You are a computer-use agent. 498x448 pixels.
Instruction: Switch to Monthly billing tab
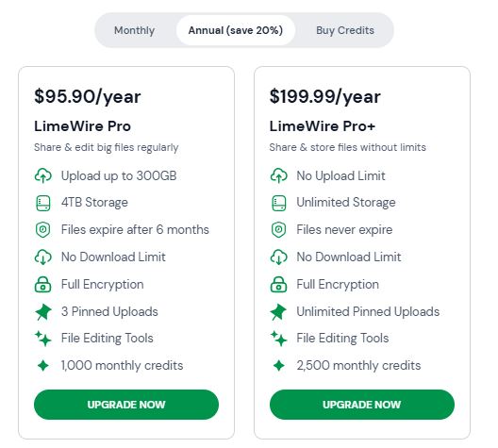coord(134,30)
